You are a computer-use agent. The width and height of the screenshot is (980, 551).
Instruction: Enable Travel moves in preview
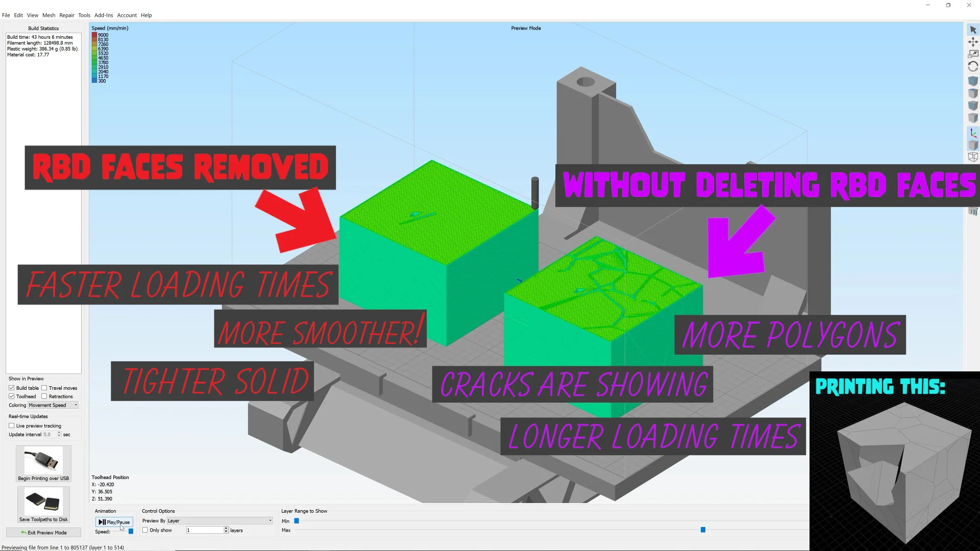pos(44,388)
